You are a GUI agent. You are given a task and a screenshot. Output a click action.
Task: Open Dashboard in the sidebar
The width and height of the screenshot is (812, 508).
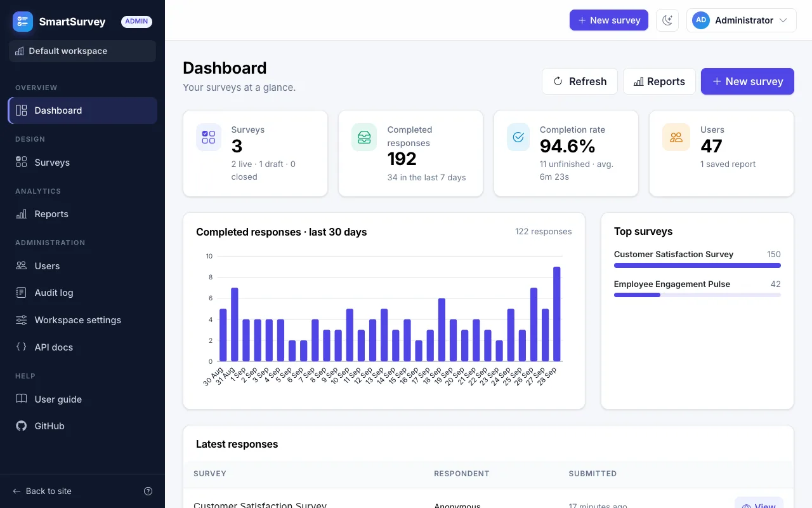tap(82, 110)
